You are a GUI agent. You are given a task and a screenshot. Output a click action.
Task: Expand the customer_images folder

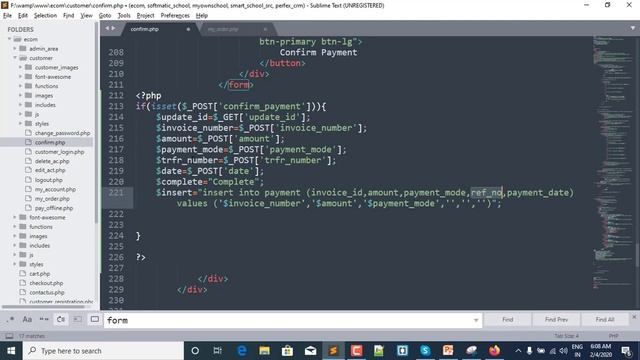click(x=21, y=67)
